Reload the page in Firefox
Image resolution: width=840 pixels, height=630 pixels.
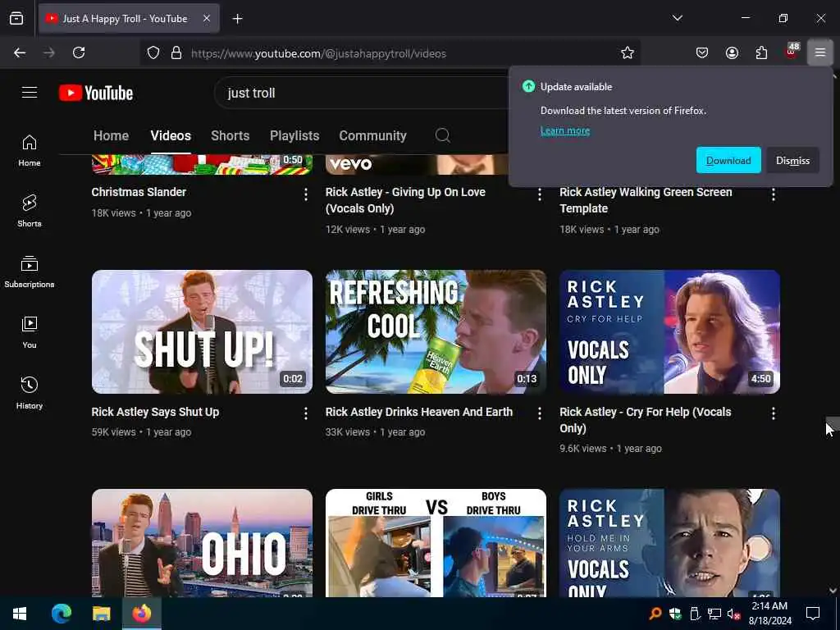point(79,52)
